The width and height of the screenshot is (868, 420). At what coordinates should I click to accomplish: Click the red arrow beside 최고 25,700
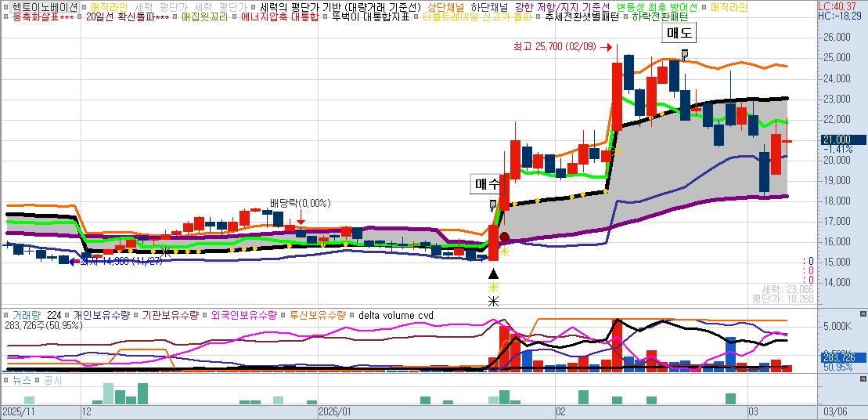[605, 47]
